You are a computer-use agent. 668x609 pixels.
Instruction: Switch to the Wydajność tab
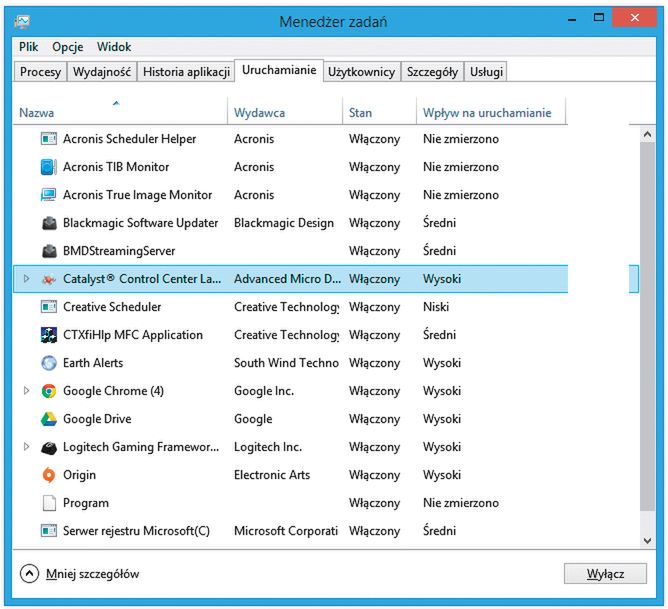(x=102, y=72)
